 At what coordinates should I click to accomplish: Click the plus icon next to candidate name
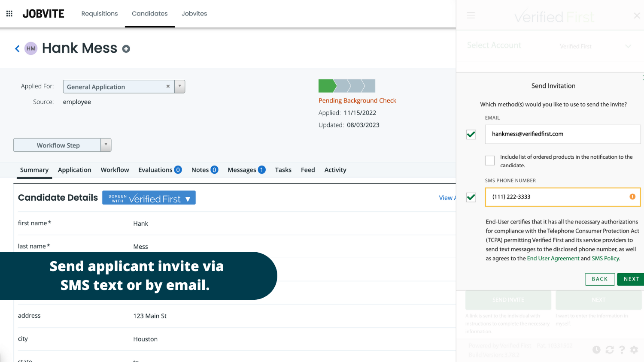[x=126, y=49]
